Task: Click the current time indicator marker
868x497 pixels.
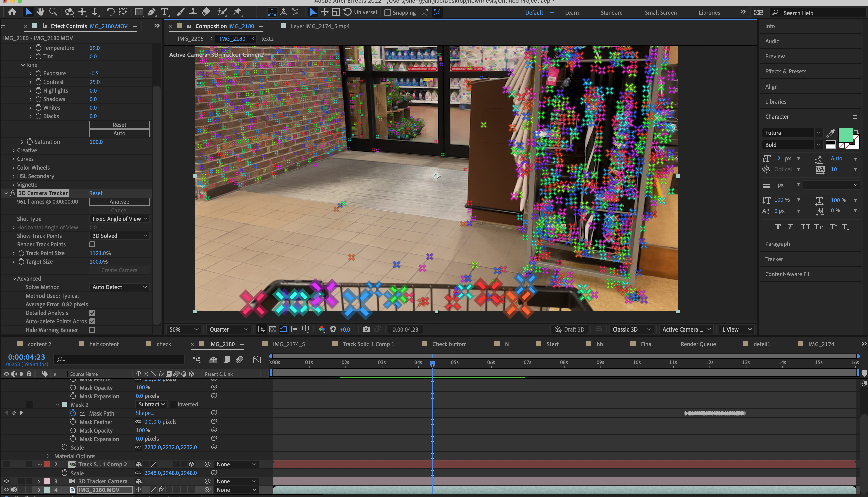Action: click(x=432, y=364)
